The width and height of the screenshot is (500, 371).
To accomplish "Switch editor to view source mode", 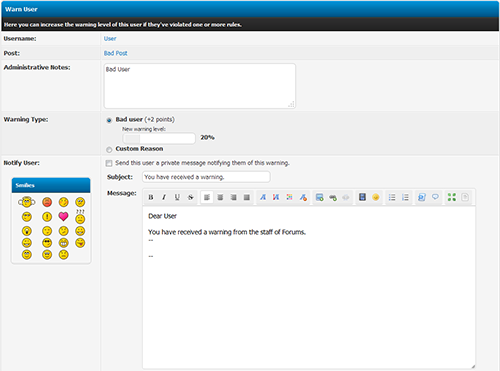I will click(465, 197).
